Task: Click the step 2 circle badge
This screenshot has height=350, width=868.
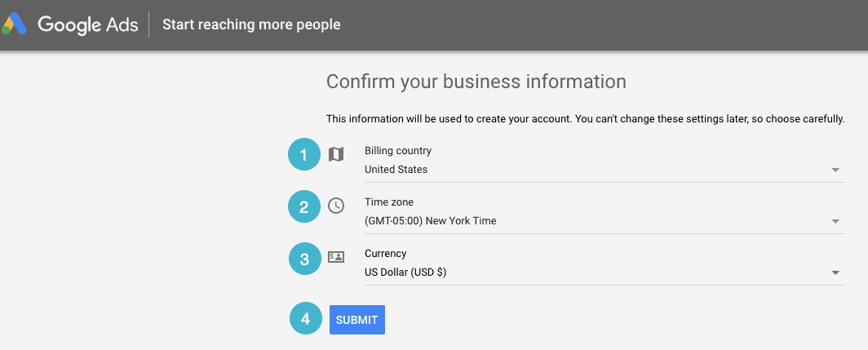Action: point(304,207)
